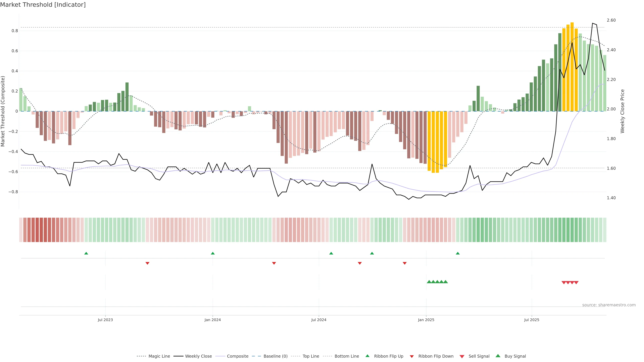644x362 pixels.
Task: Click source sharemaestro.com text
Action: 609,305
